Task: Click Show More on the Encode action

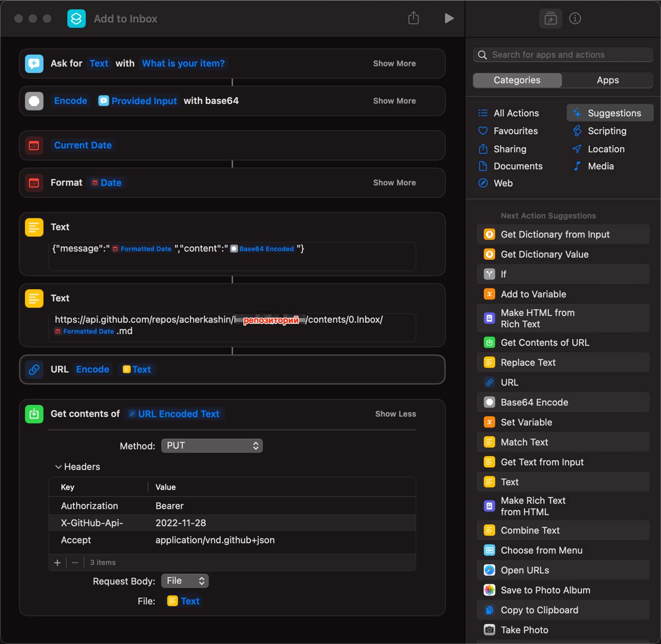Action: pos(394,101)
